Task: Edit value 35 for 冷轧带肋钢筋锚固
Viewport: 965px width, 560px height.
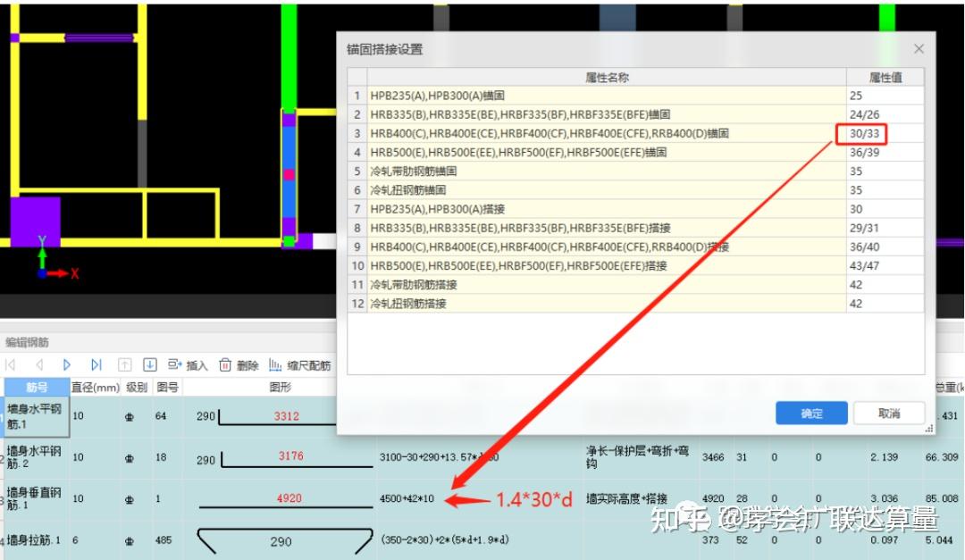Action: [x=885, y=171]
